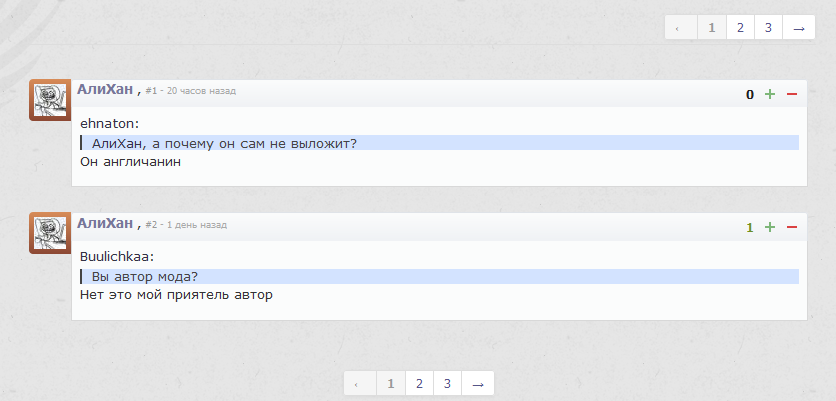Upvote comment #1 with the green plus
This screenshot has height=401, width=836.
770,94
